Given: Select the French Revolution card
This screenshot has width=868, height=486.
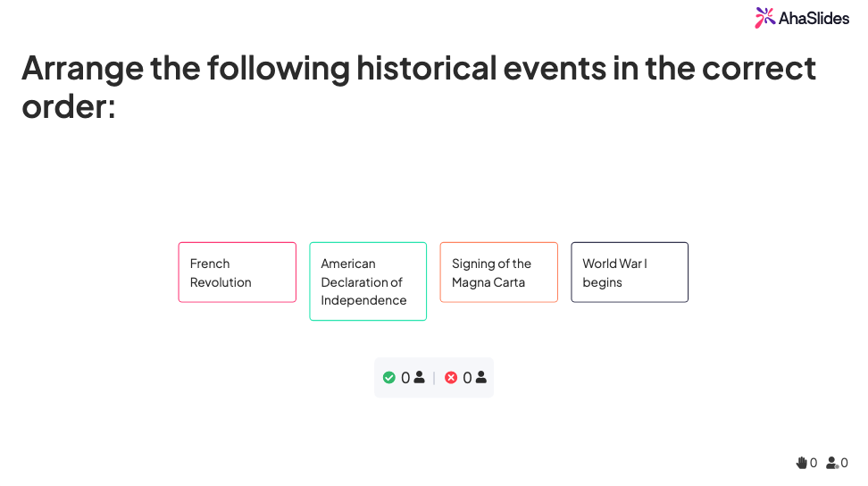Looking at the screenshot, I should (237, 272).
